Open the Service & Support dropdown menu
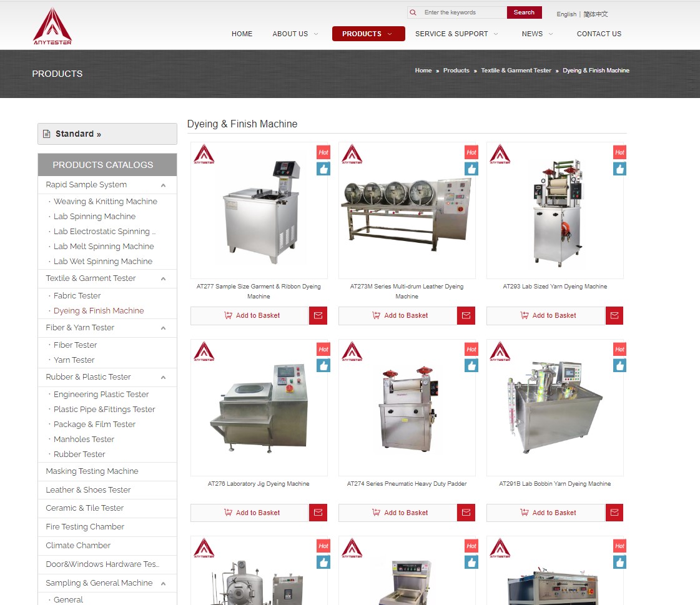Screen dimensions: 700x605 point(456,34)
